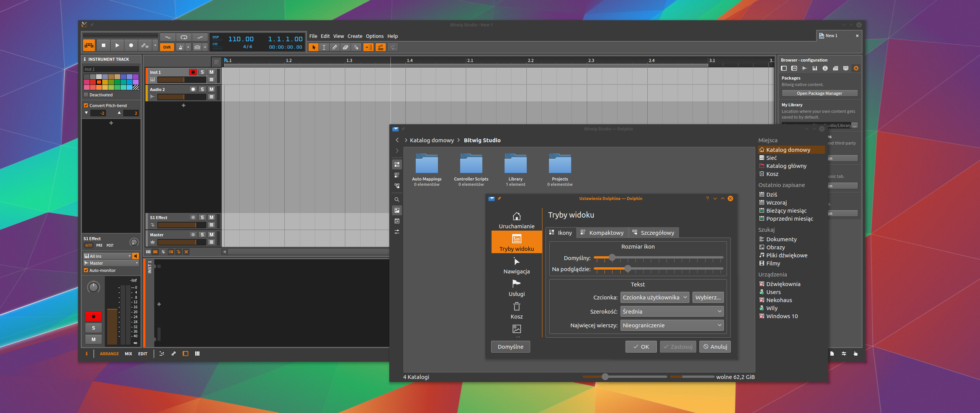
Task: Open the Create menu
Action: coord(355,36)
